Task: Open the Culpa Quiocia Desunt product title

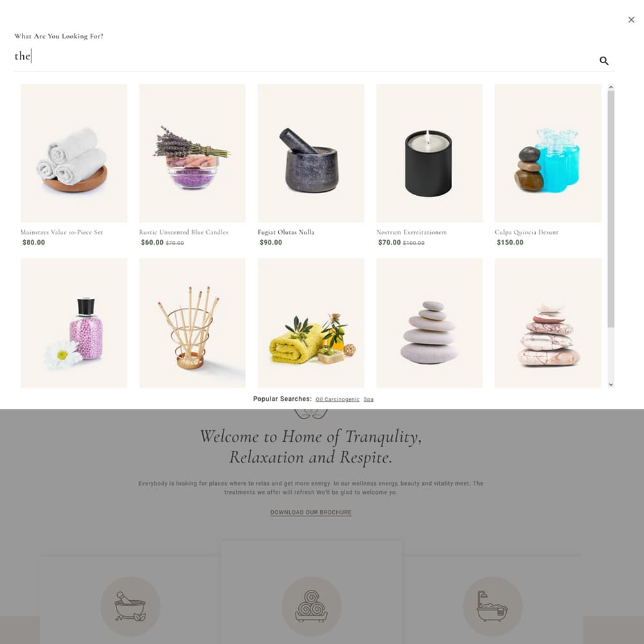Action: click(527, 232)
